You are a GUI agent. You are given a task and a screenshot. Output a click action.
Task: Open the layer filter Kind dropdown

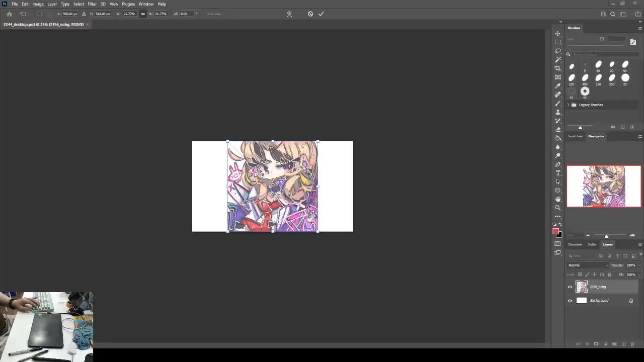coord(581,255)
